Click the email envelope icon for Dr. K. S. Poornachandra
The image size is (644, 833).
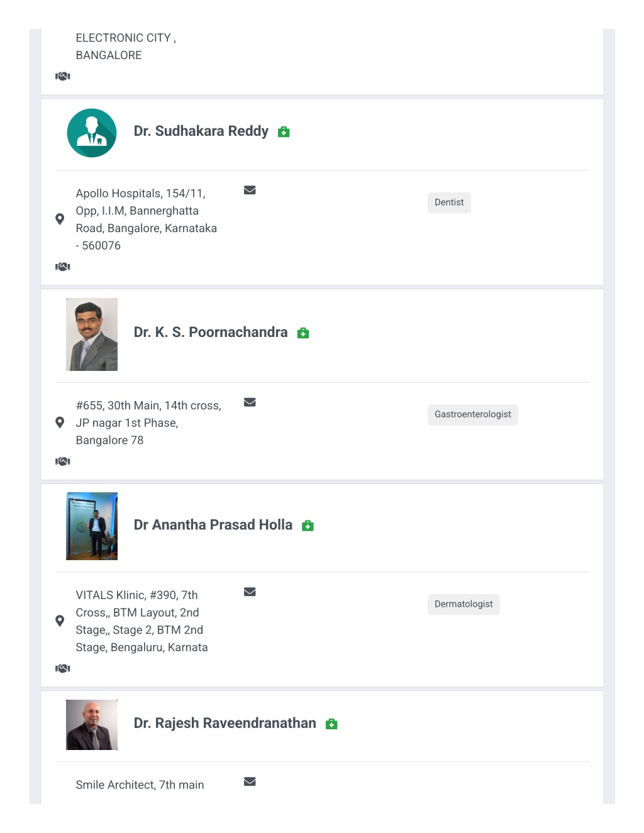250,402
